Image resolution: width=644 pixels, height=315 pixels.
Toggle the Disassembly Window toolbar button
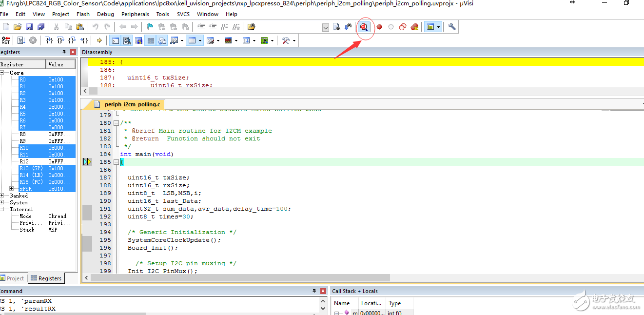point(127,40)
